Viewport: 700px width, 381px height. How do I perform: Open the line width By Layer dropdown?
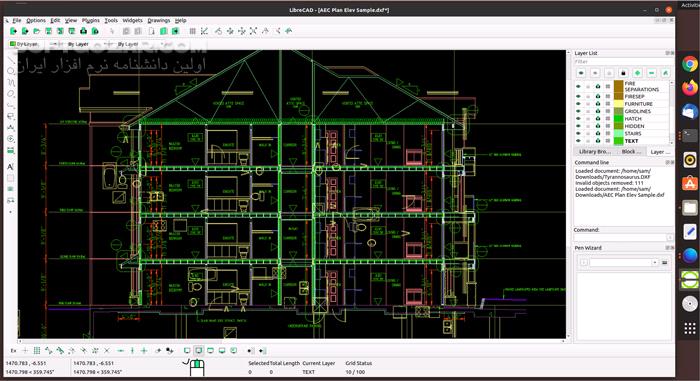point(75,44)
